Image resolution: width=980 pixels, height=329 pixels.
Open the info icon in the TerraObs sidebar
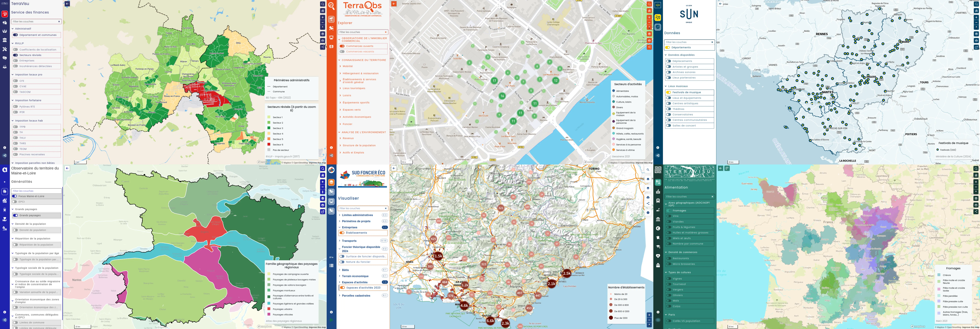click(331, 148)
